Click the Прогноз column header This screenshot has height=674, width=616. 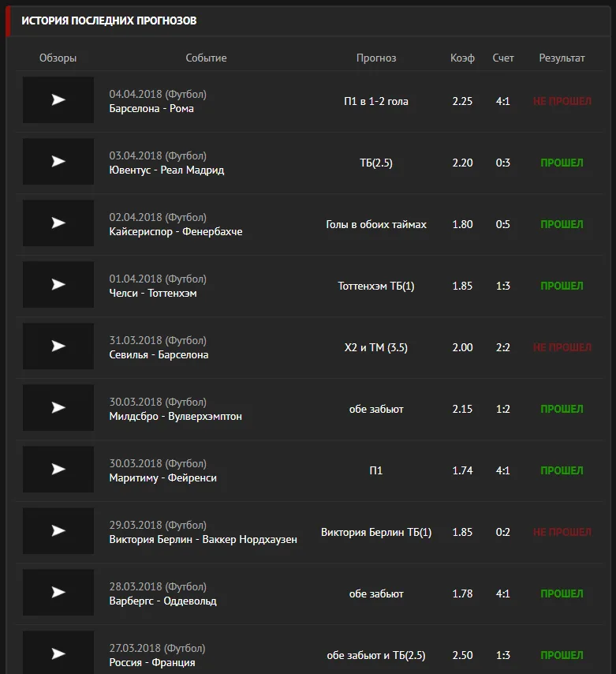tap(376, 58)
